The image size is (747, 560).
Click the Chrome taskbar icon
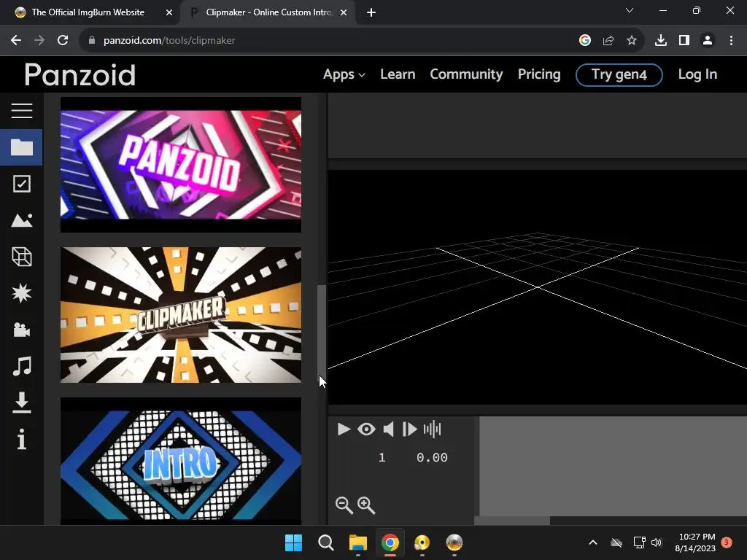(x=390, y=542)
